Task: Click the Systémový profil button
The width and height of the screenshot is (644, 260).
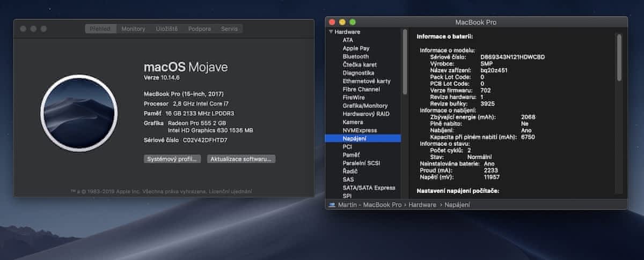Action: [172, 159]
